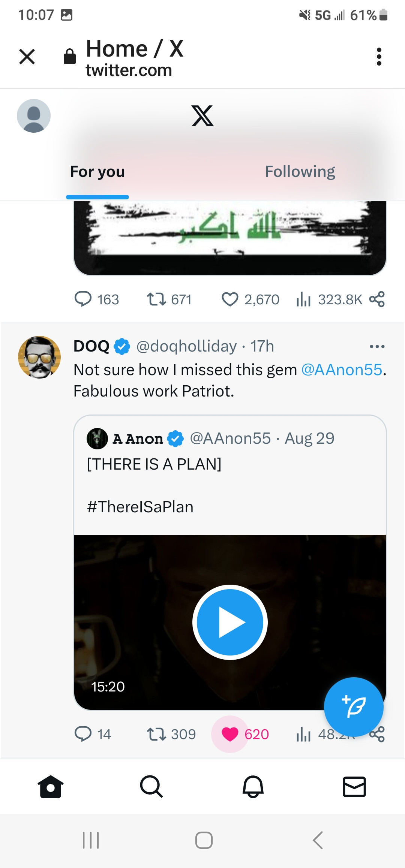Repost DOQ's post showing 309 reposts
This screenshot has width=405, height=868.
156,734
